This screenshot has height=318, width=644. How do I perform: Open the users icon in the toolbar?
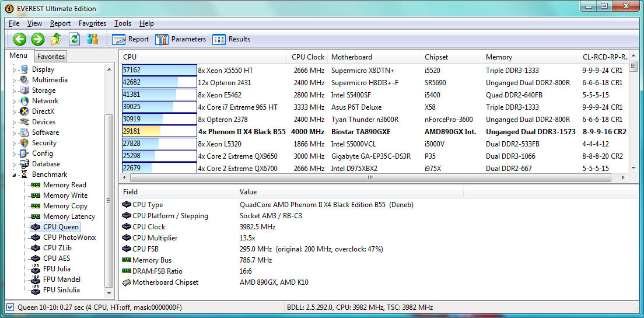click(x=92, y=39)
